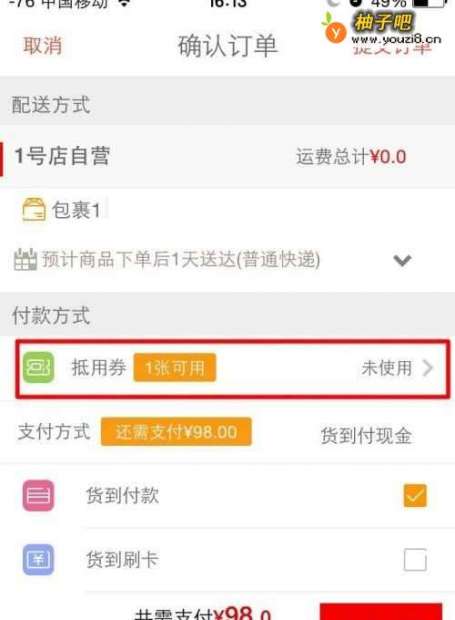455x620 pixels.
Task: Tap the red submit button at bottom
Action: click(x=381, y=611)
